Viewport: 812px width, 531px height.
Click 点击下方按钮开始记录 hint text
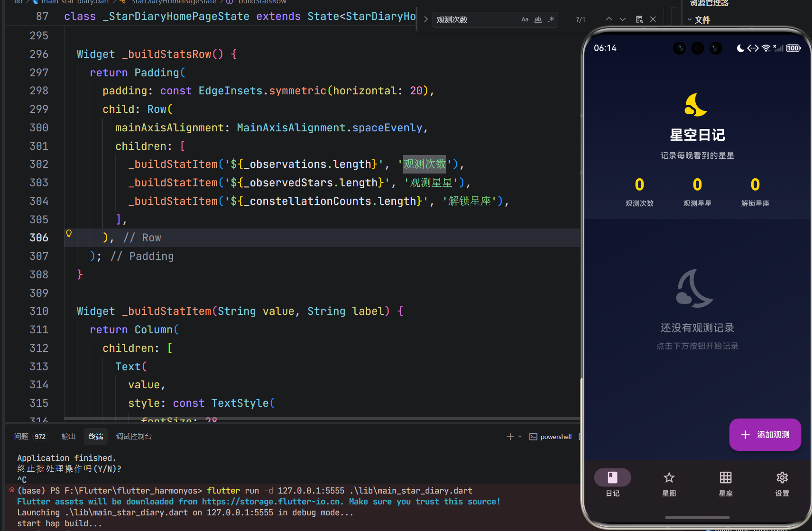pyautogui.click(x=697, y=346)
